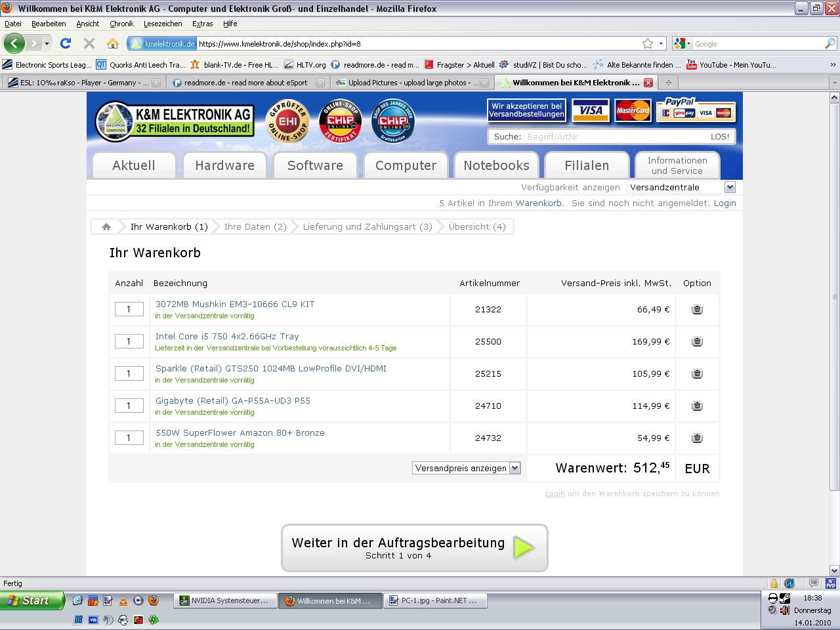Open the HLTV.org bookmark

[305, 65]
